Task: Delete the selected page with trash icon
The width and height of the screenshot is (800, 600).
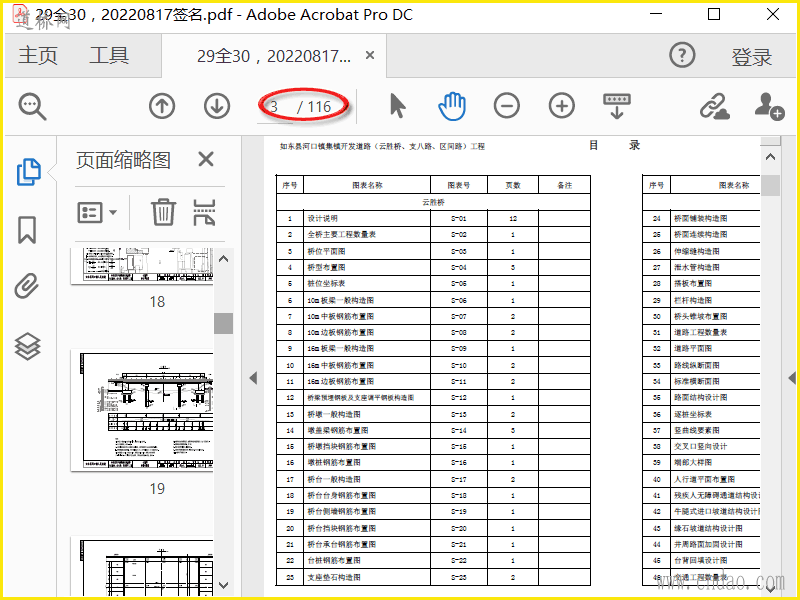Action: pyautogui.click(x=163, y=212)
